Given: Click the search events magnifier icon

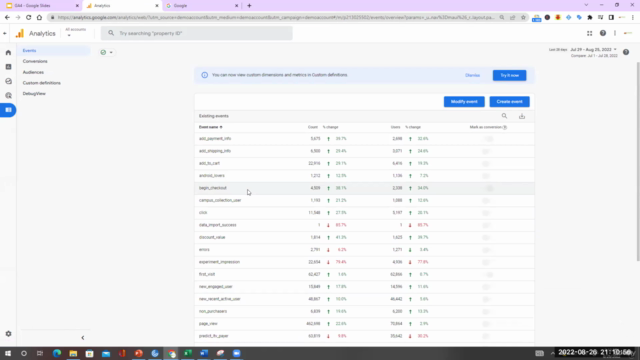Looking at the screenshot, I should (504, 116).
